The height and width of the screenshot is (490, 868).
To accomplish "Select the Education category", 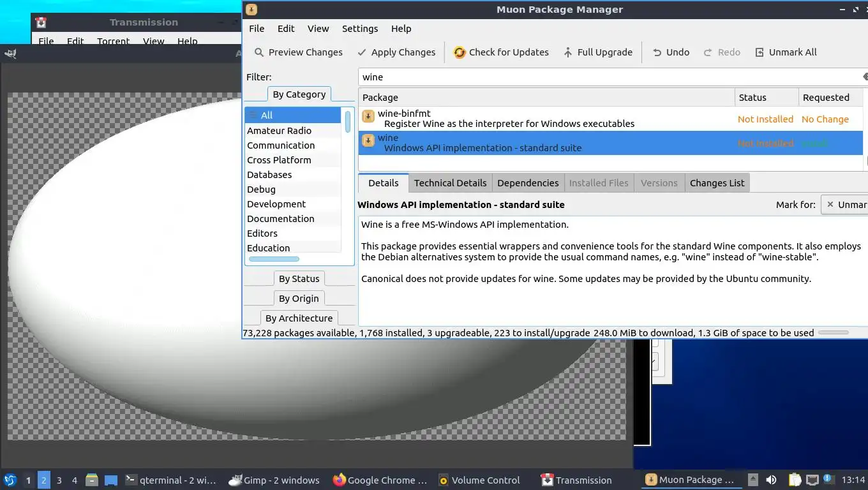I will (293, 248).
